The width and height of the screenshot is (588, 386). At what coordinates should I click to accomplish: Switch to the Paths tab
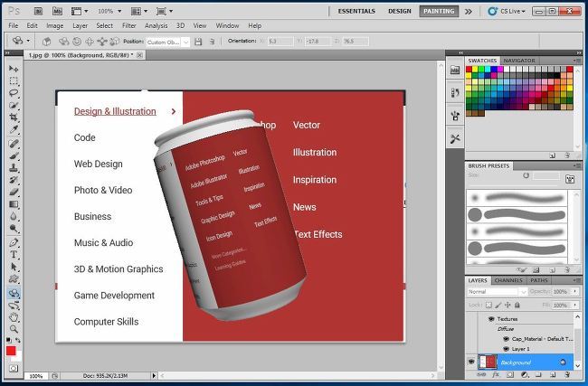(x=539, y=280)
